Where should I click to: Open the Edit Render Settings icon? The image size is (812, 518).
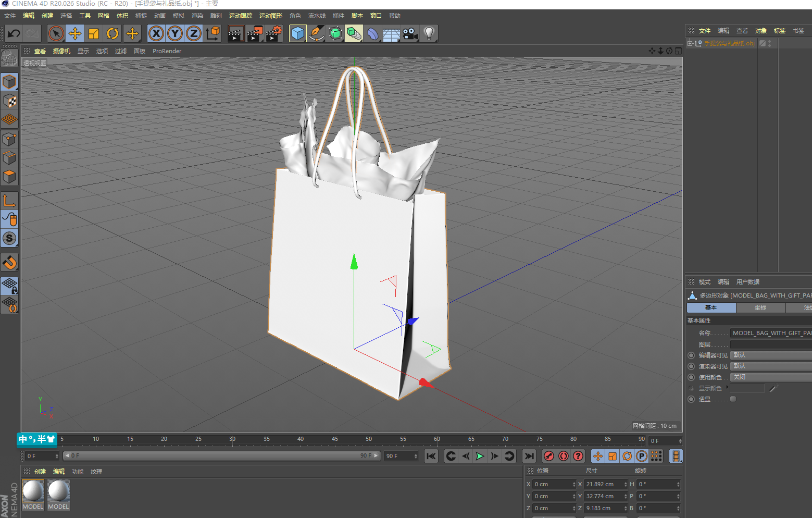point(273,34)
